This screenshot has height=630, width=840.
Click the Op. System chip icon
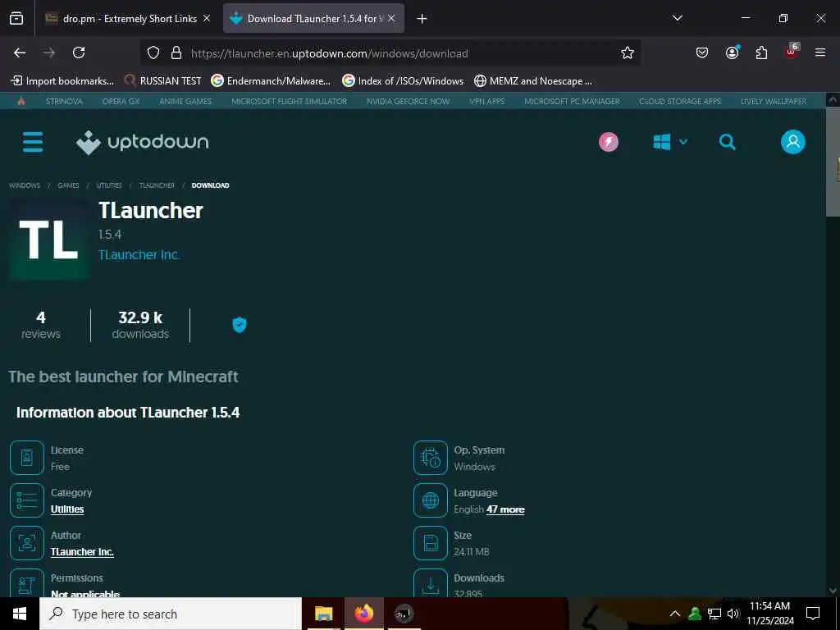[430, 458]
